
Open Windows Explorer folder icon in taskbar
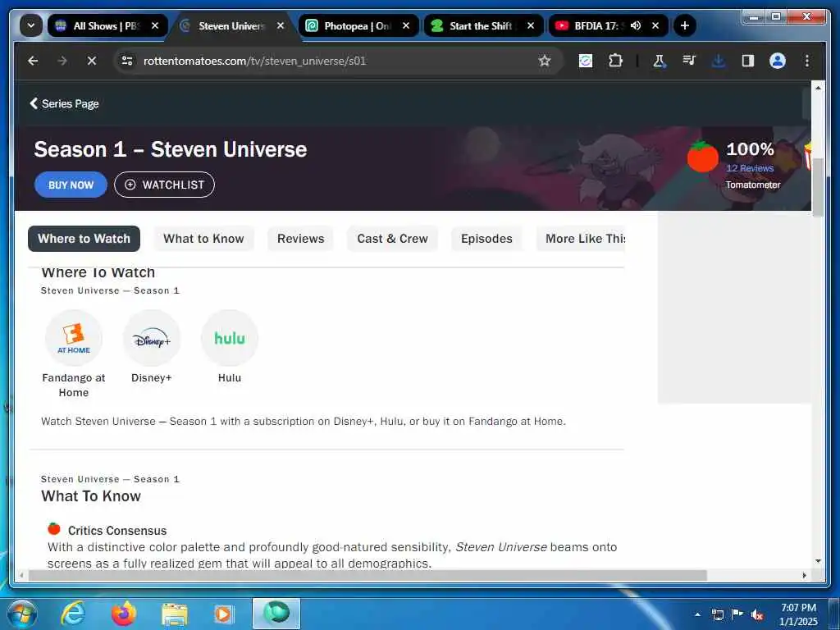click(x=175, y=614)
